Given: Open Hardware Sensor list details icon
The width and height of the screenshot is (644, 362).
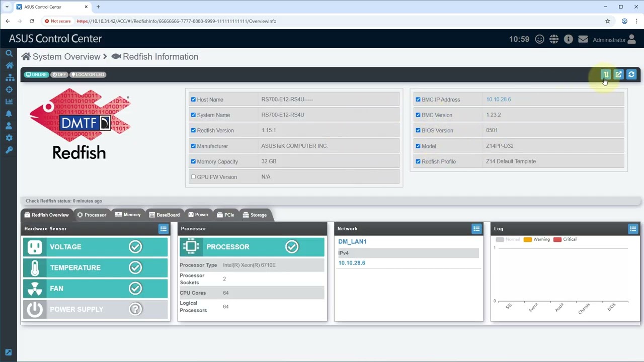Looking at the screenshot, I should (163, 229).
